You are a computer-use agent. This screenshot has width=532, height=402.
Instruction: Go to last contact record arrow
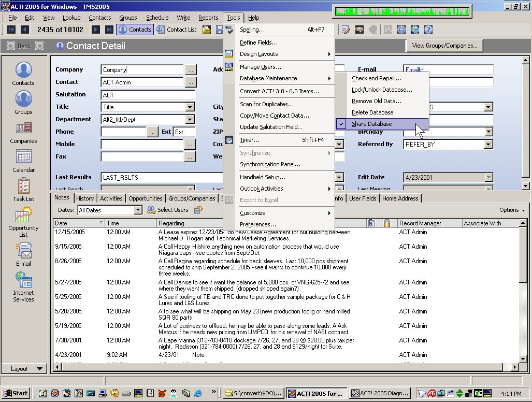pyautogui.click(x=109, y=30)
